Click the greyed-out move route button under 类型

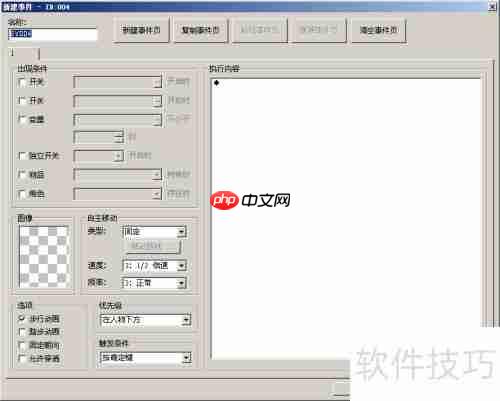[x=153, y=246]
